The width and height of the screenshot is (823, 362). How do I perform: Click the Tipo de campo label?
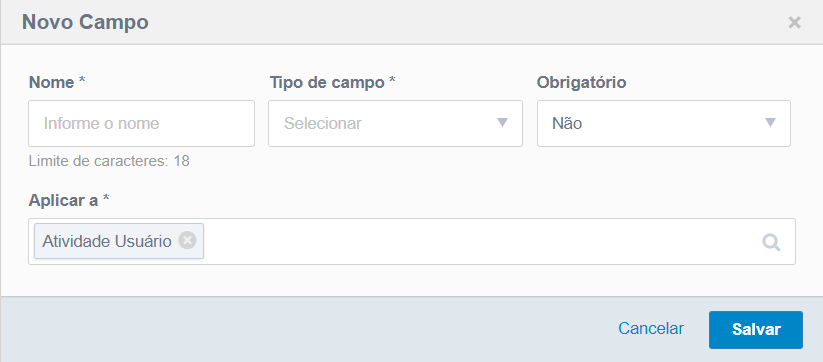332,82
